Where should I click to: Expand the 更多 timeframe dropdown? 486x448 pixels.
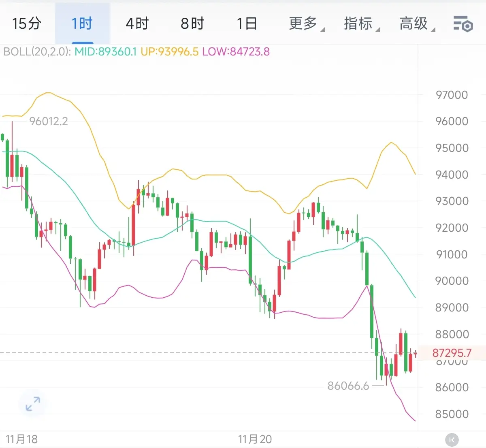(307, 23)
